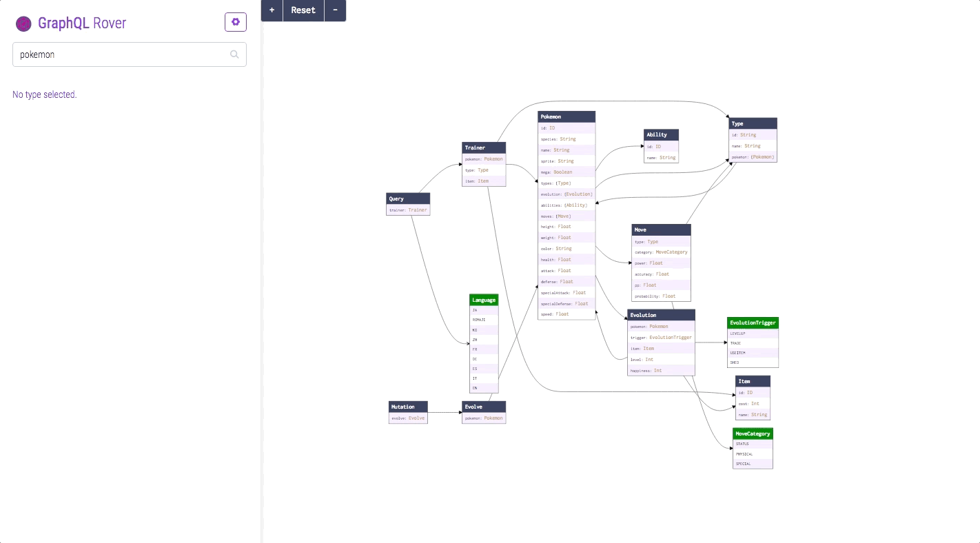
Task: Select the Trainer node
Action: (483, 147)
